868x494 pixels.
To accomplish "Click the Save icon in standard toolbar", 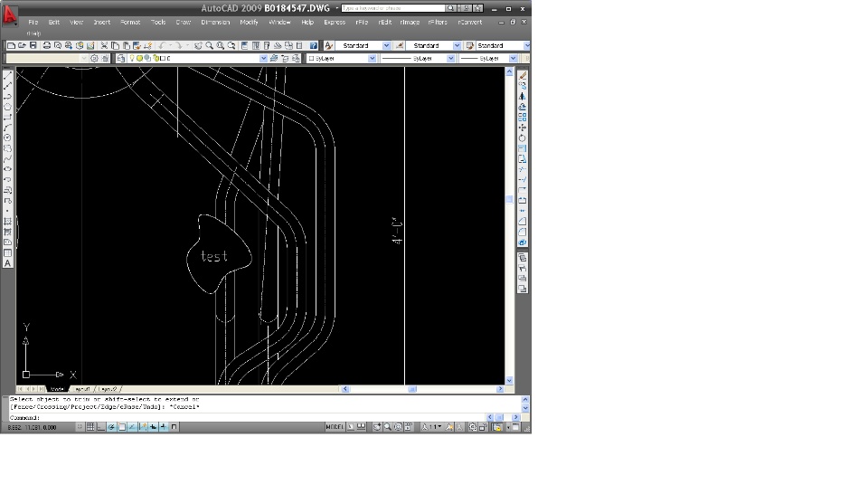I will click(x=33, y=45).
